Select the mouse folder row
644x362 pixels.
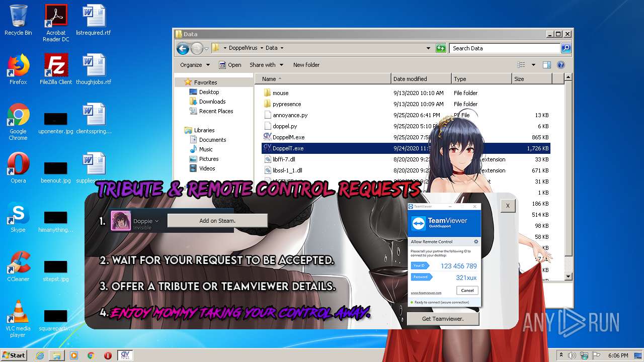tap(406, 93)
